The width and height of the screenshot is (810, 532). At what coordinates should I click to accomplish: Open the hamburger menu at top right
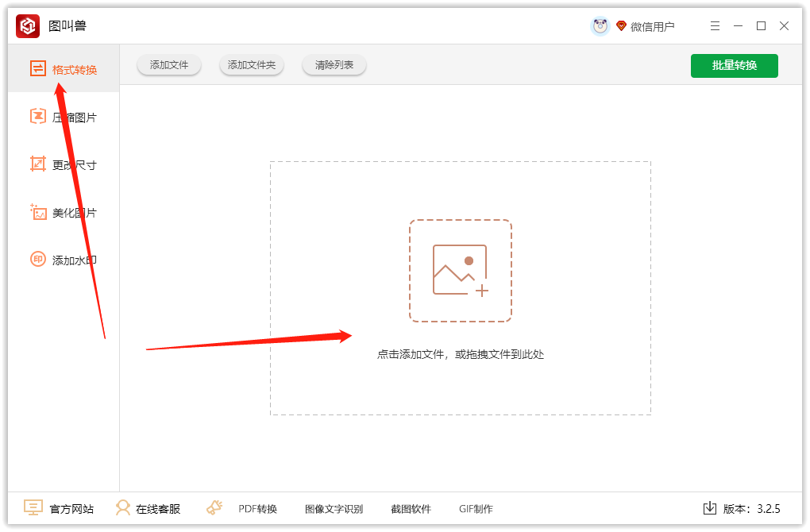(x=715, y=25)
